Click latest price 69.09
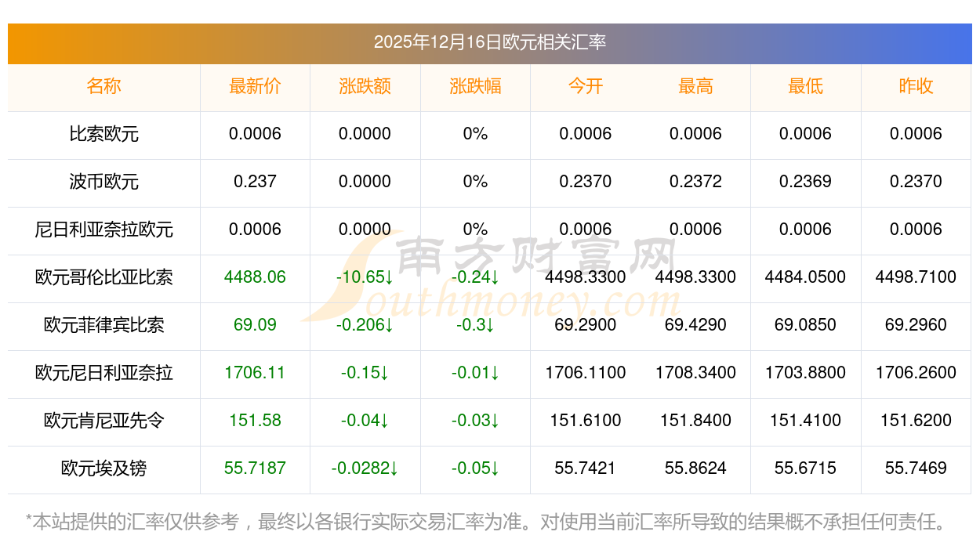The height and width of the screenshot is (546, 980). [255, 325]
